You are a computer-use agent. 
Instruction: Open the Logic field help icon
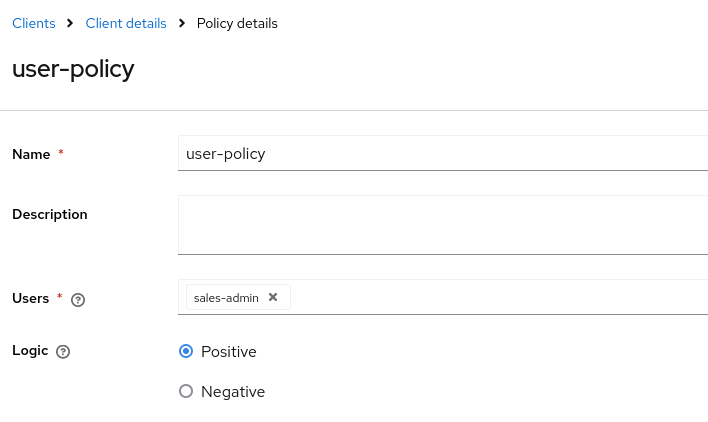(63, 352)
